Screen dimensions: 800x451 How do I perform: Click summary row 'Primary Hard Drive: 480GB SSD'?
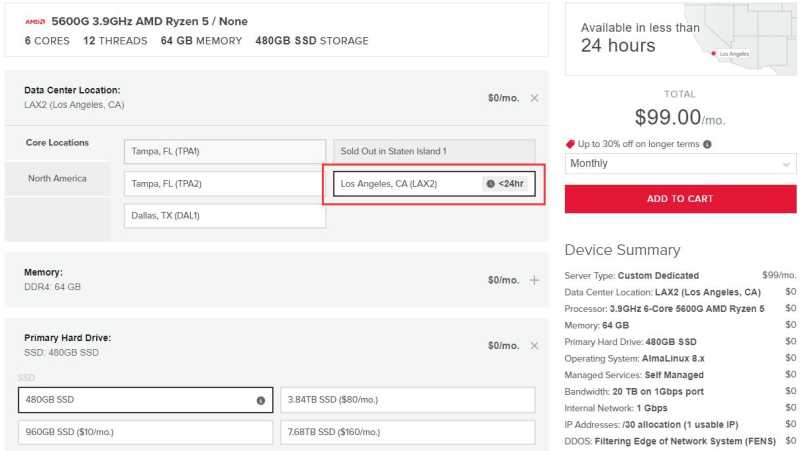point(680,342)
